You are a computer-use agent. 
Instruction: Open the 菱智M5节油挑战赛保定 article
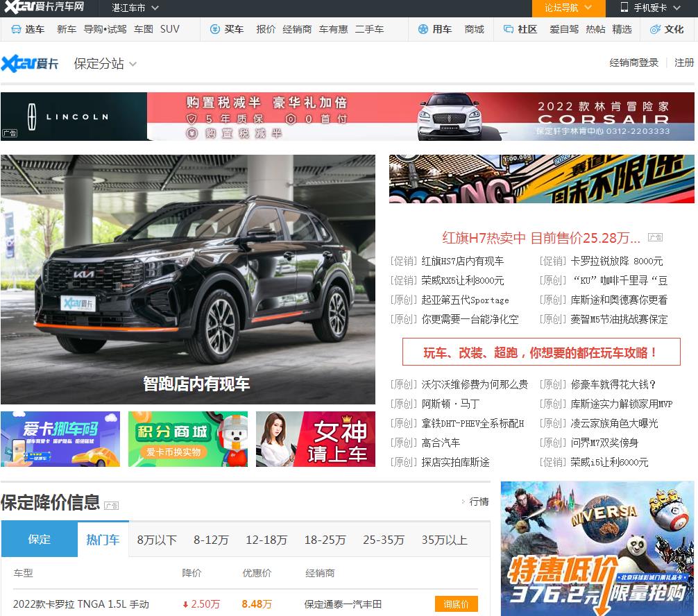tap(619, 319)
